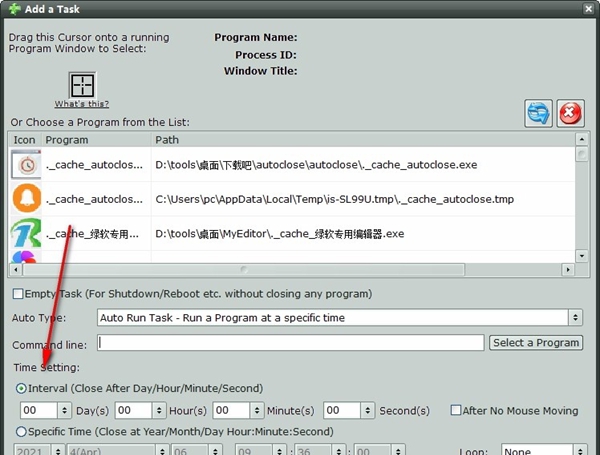Adjust the specific time seconds 00 spinner
This screenshot has width=600, height=455.
point(398,450)
